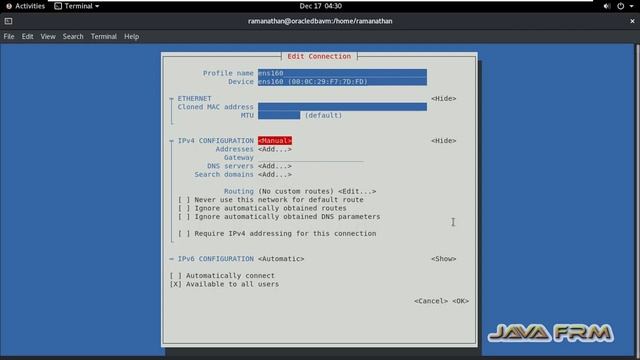Add an IPv4 address
Screen dimensions: 640x360
(275, 149)
